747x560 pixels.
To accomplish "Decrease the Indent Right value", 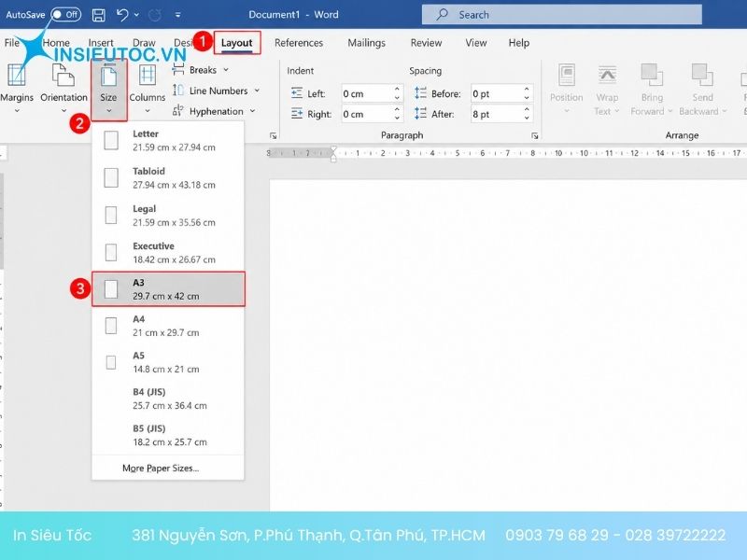I will point(397,119).
